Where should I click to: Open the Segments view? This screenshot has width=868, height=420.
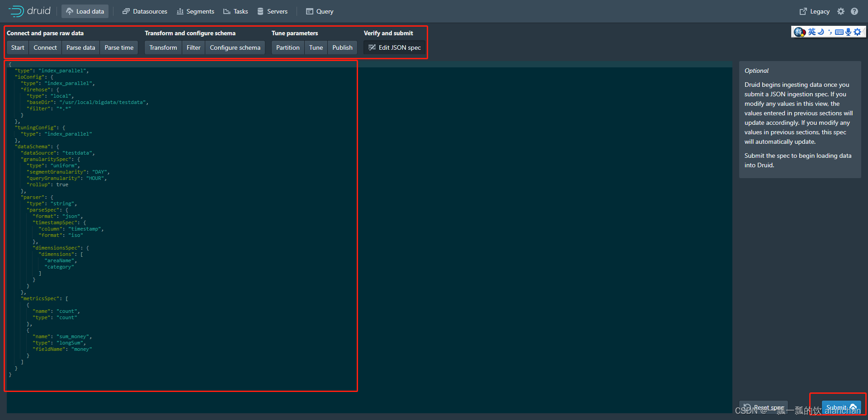click(195, 11)
